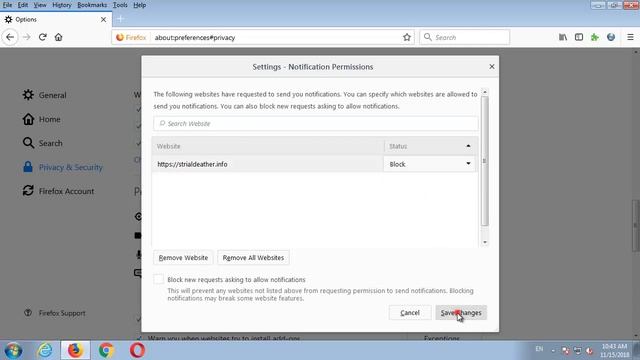Screen dimensions: 640x360
Task: Open Windows Start button
Action: point(13,350)
